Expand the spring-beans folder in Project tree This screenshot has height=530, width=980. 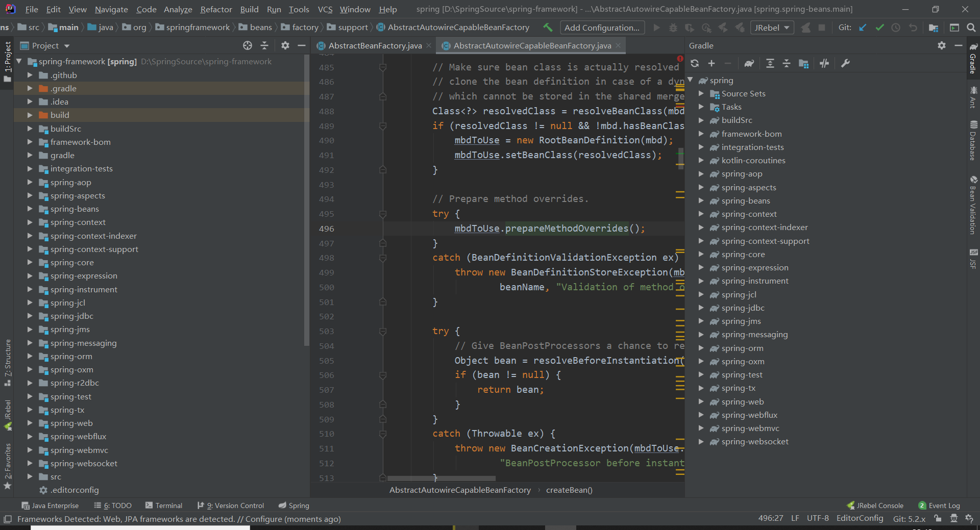click(x=30, y=209)
